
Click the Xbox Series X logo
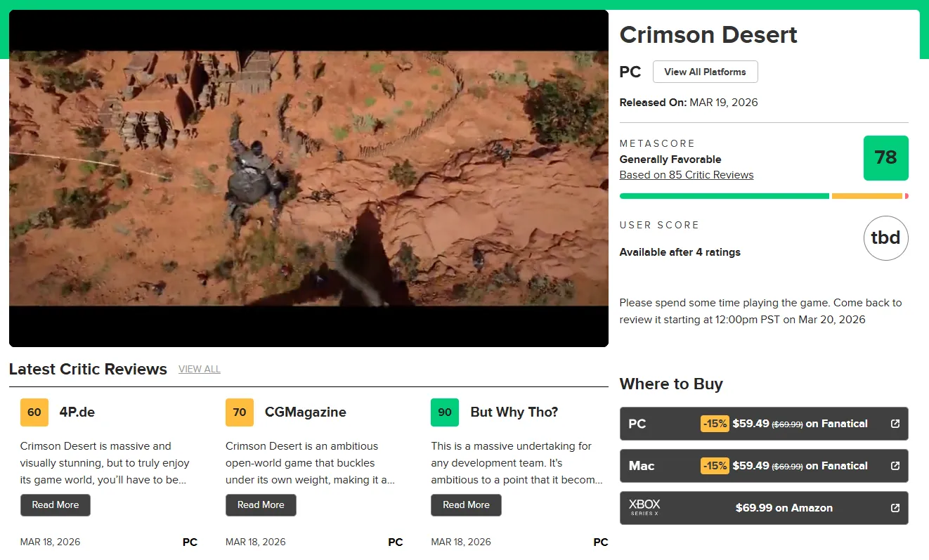644,507
